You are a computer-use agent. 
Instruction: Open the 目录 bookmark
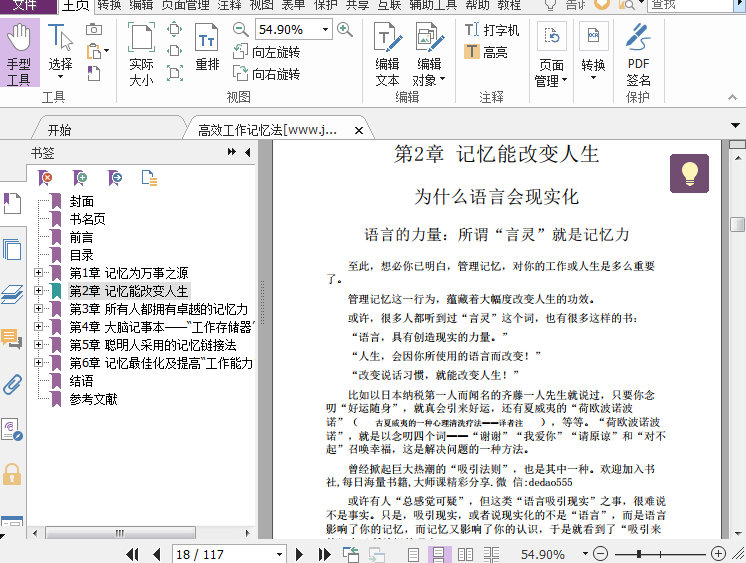(x=81, y=255)
